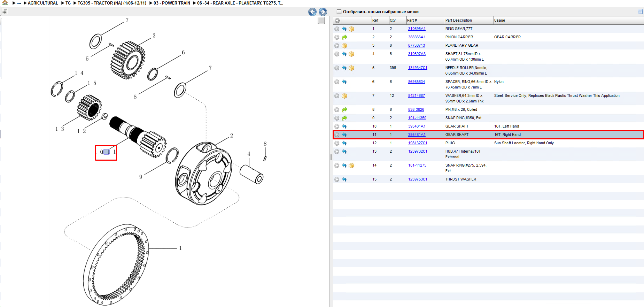
Task: Click box icon in part 101-11275 row
Action: point(351,166)
